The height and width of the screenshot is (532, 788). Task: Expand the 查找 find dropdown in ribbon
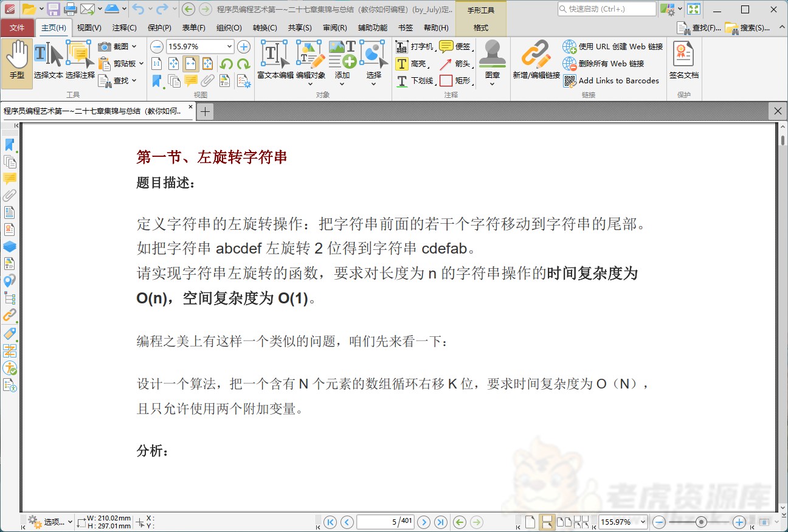134,80
